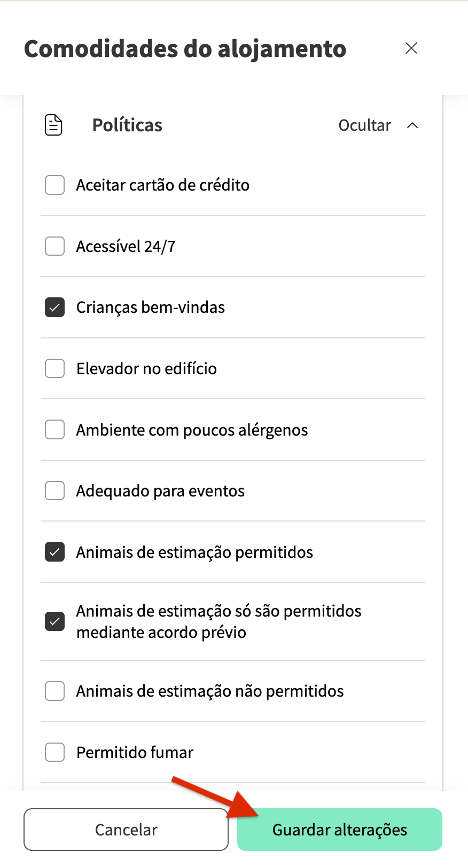Screen dimensions: 468x868
Task: Click the Elevador no edifício label text
Action: (x=146, y=369)
